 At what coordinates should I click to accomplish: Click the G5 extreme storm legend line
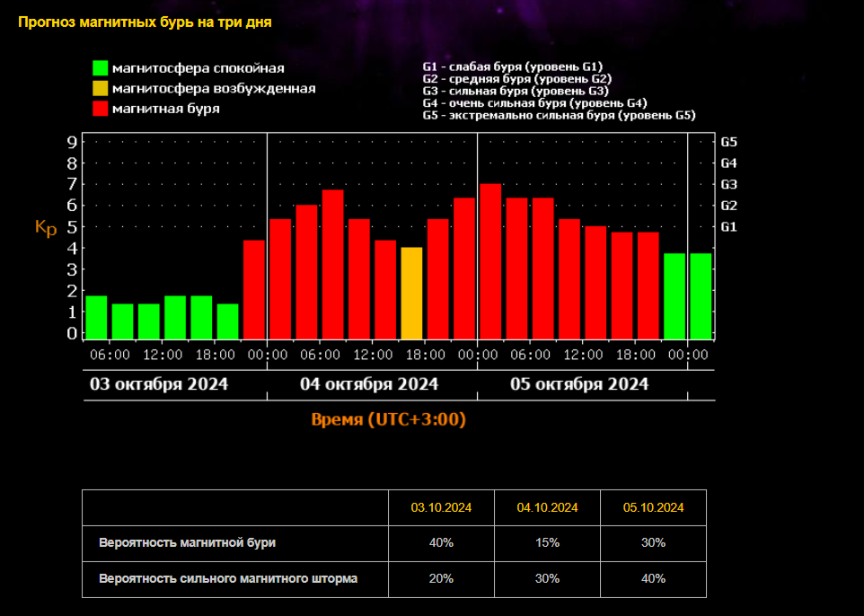pos(559,116)
